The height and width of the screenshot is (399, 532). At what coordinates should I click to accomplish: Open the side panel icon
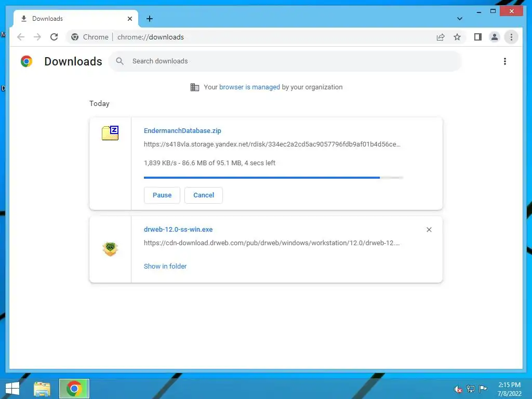[x=478, y=37]
